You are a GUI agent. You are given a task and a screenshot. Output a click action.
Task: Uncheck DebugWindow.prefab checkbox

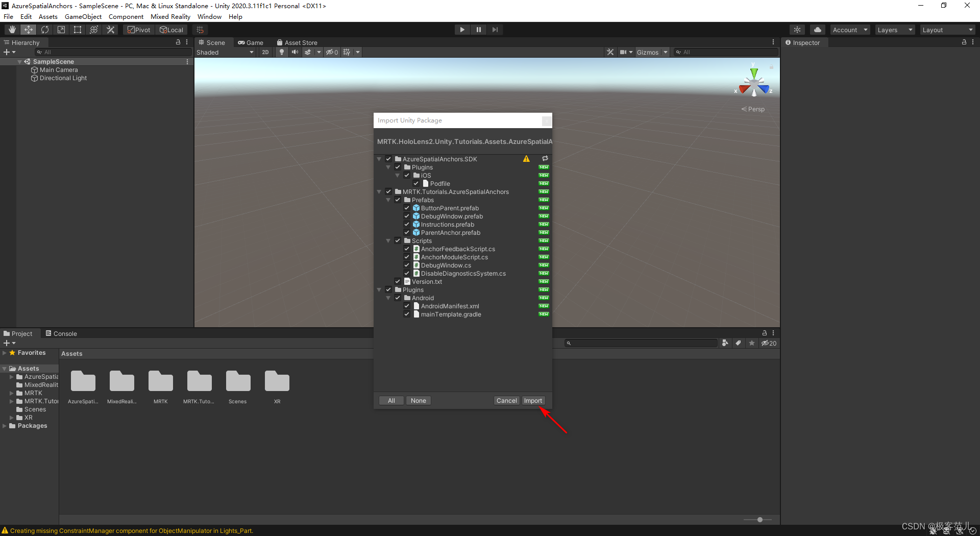[x=407, y=216]
